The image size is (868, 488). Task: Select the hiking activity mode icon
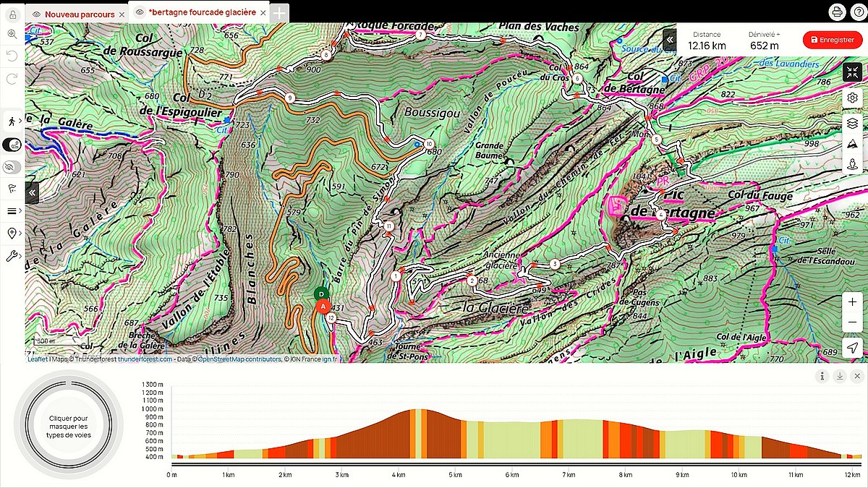(x=12, y=121)
